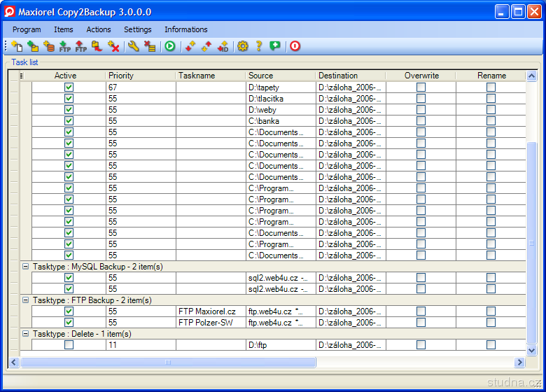Viewport: 546px width, 392px height.
Task: Click the green speech bubble icon
Action: click(x=275, y=47)
